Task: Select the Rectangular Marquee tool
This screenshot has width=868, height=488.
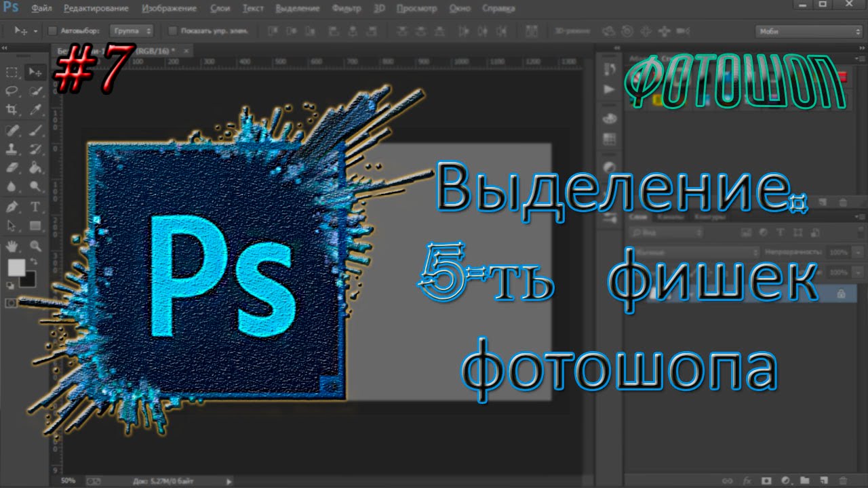Action: [x=12, y=72]
